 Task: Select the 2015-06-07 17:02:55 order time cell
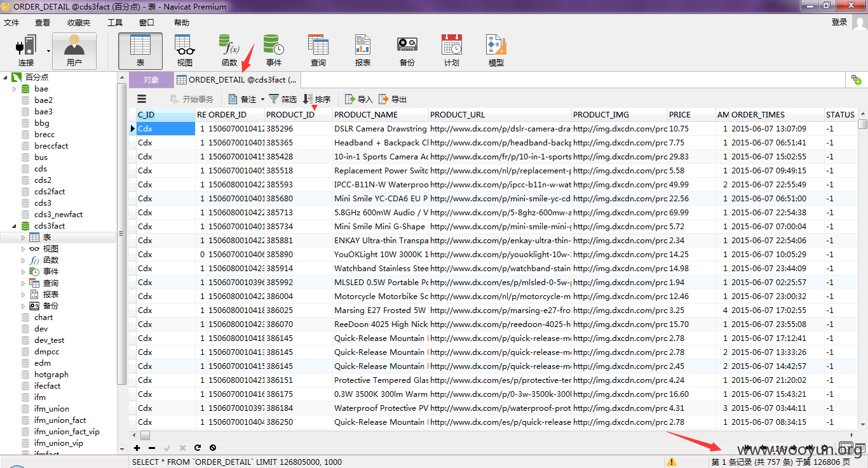(776, 311)
